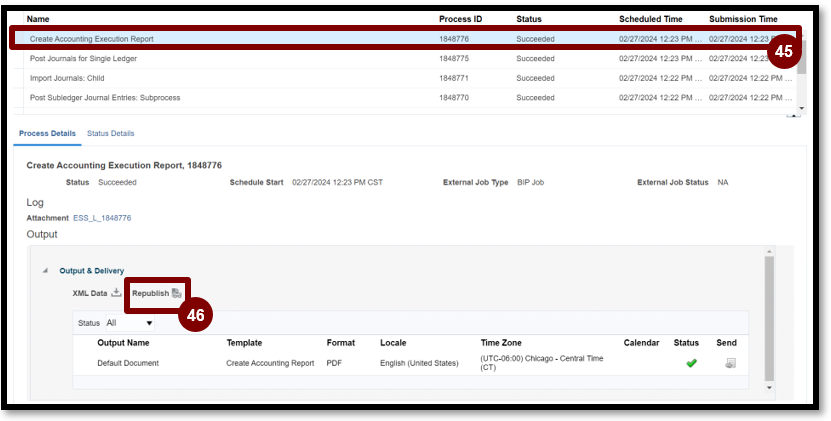Download XML Data with the download icon

[116, 293]
